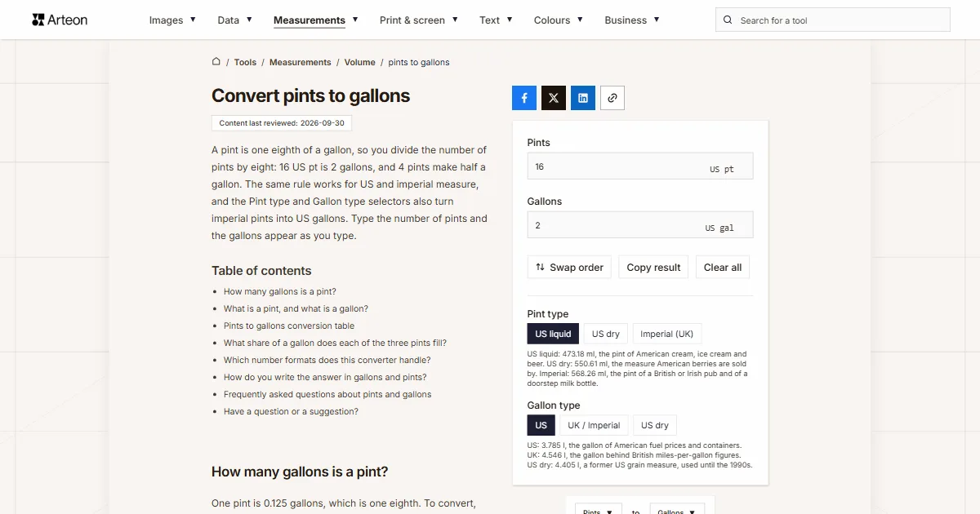Image resolution: width=980 pixels, height=514 pixels.
Task: Jump to "What is a pint, and what is a gallon?"
Action: (x=296, y=308)
